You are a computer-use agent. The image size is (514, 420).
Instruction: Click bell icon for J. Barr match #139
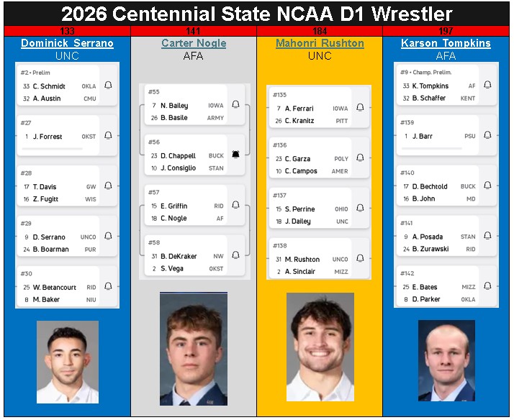pyautogui.click(x=487, y=135)
